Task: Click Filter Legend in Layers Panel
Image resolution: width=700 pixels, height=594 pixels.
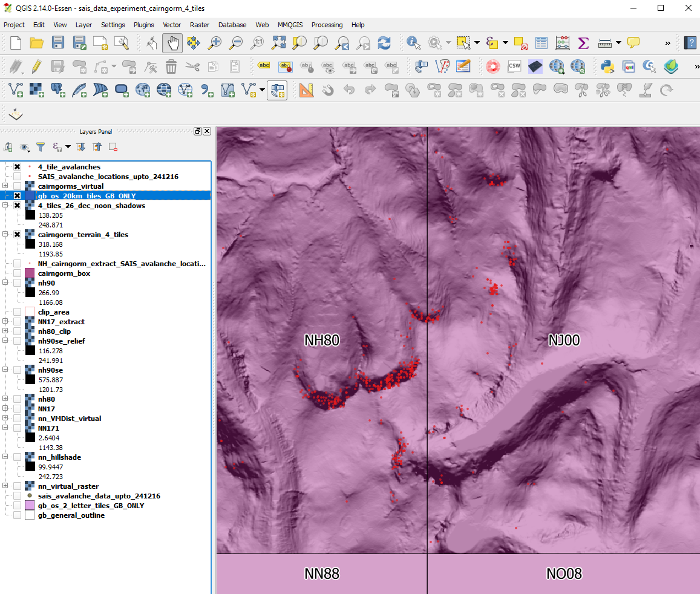Action: (41, 146)
